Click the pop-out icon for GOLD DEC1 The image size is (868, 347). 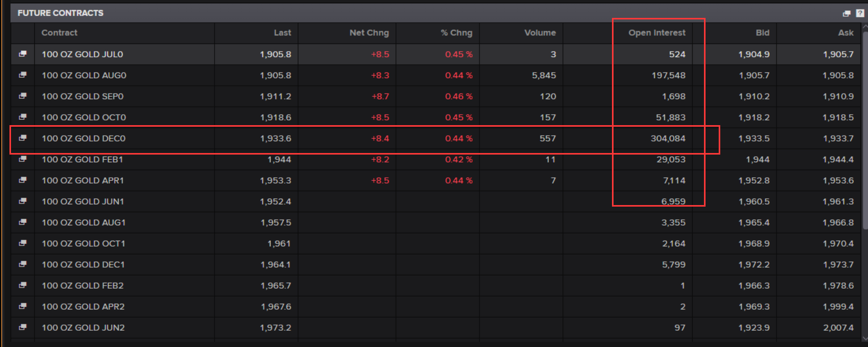pos(23,264)
